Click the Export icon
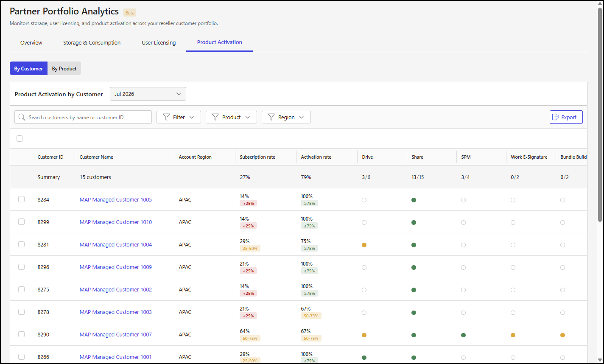604x364 pixels. click(556, 117)
